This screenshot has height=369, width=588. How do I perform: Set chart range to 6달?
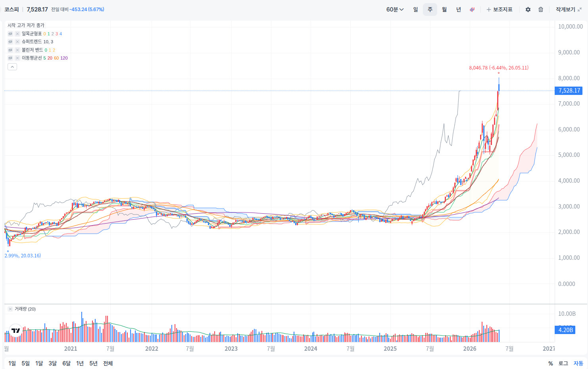[66, 363]
